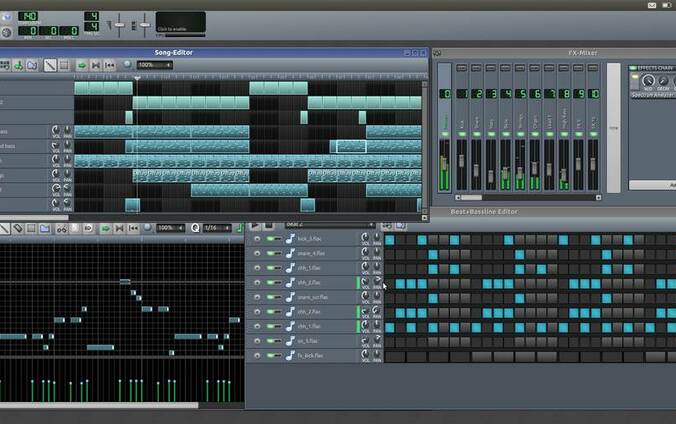The width and height of the screenshot is (676, 424).
Task: Click the add beat/bassline icon
Action: (x=387, y=226)
